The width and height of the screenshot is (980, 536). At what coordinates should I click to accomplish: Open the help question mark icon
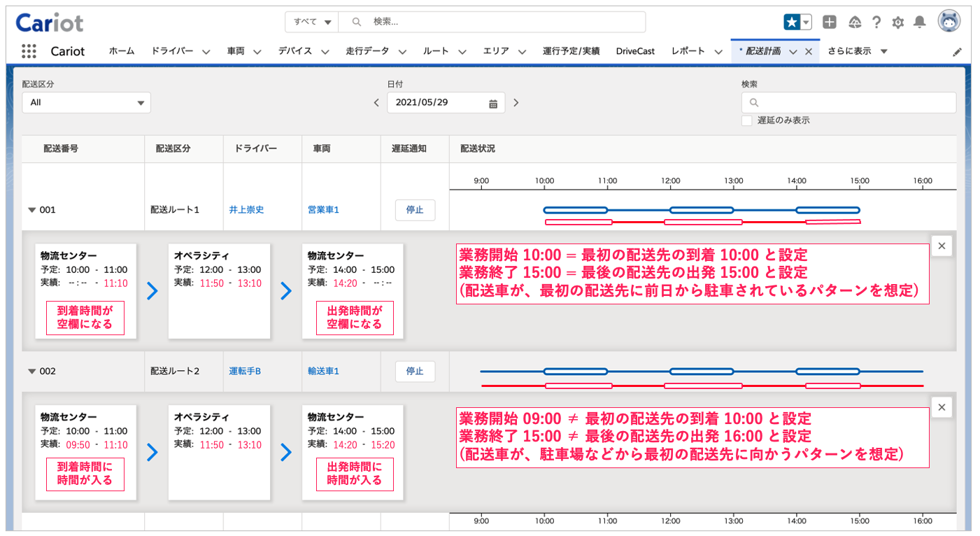pos(876,22)
